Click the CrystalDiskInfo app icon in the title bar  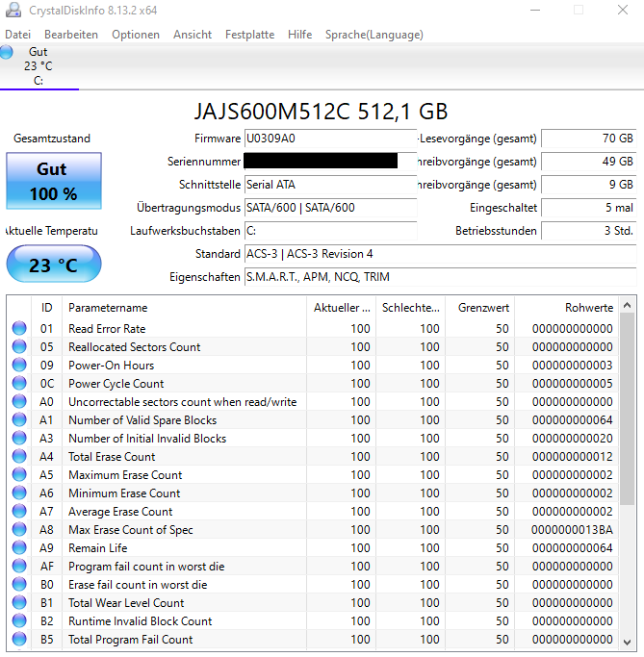pos(13,10)
